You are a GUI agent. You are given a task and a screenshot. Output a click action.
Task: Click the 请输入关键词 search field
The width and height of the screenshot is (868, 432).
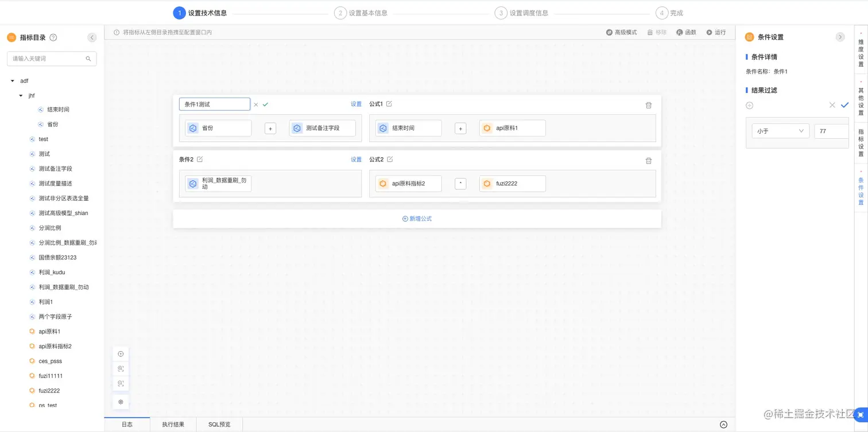[52, 59]
